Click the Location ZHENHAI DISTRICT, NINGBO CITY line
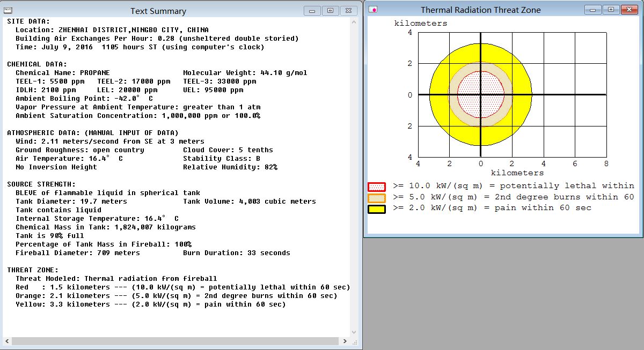 tap(112, 30)
